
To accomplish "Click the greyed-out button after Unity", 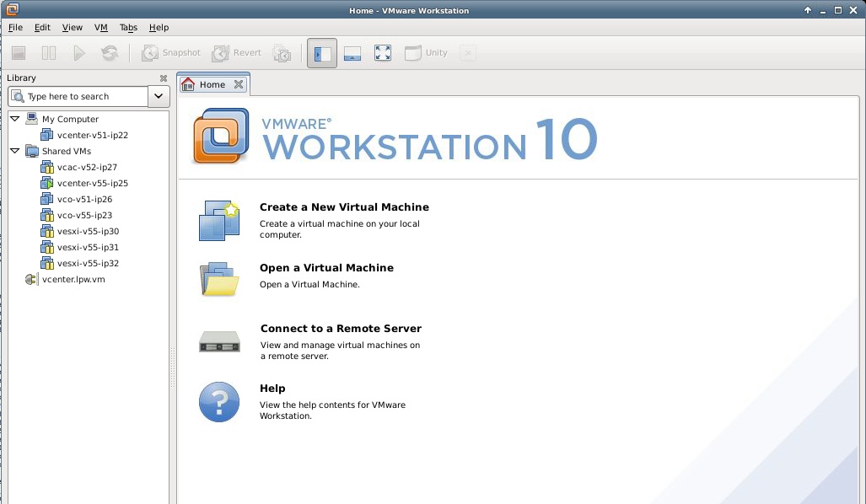I will pos(468,53).
